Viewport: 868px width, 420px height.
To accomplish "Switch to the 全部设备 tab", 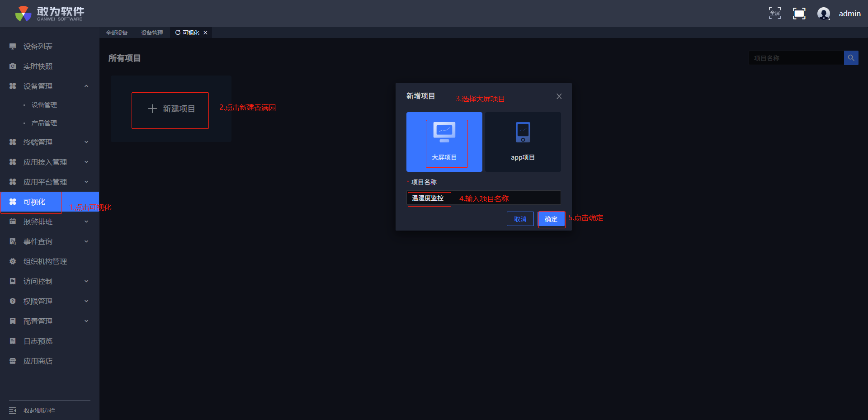I will pos(117,33).
